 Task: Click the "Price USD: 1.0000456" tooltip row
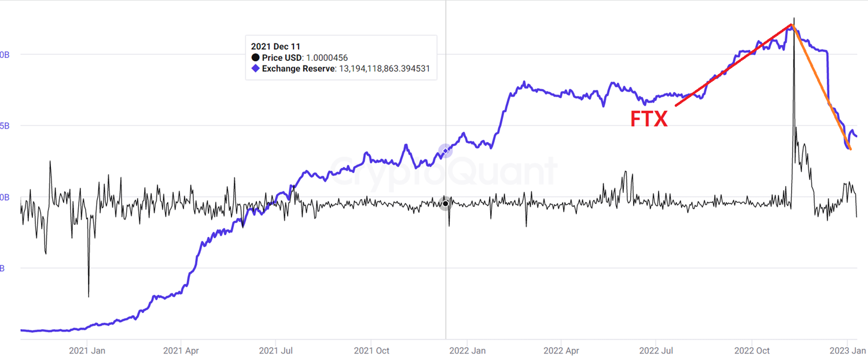click(299, 57)
